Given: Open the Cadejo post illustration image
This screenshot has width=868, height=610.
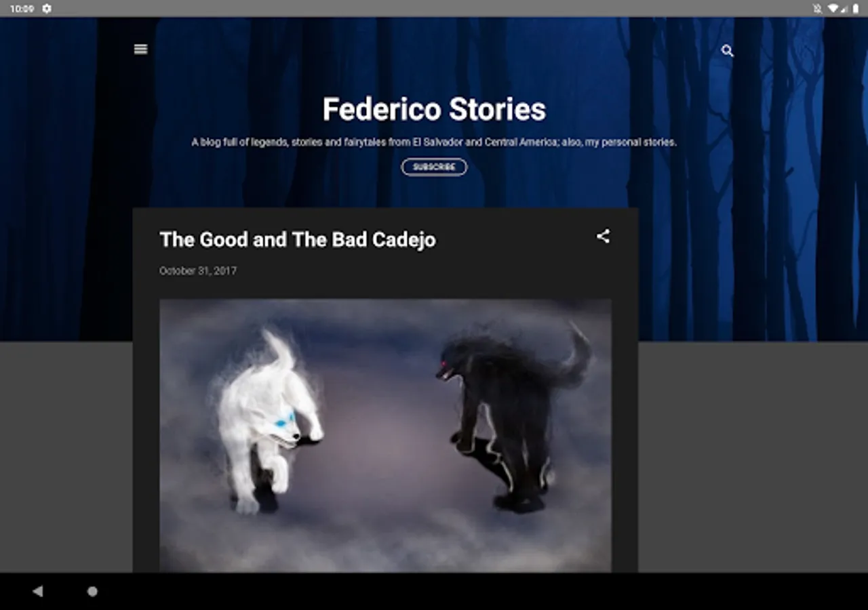Looking at the screenshot, I should tap(385, 435).
